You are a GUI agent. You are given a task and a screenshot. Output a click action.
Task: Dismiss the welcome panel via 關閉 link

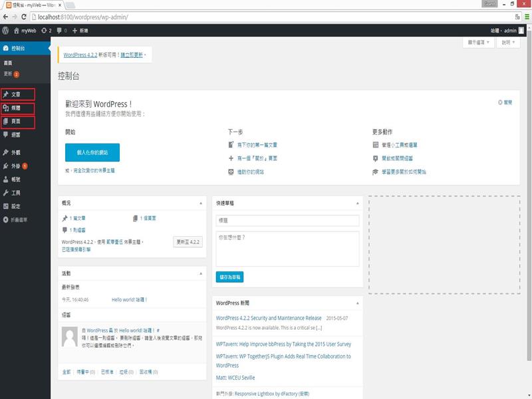coord(505,102)
